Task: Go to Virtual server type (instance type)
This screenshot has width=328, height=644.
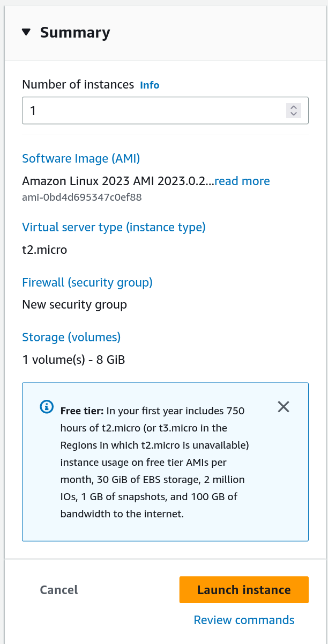Action: [x=114, y=227]
